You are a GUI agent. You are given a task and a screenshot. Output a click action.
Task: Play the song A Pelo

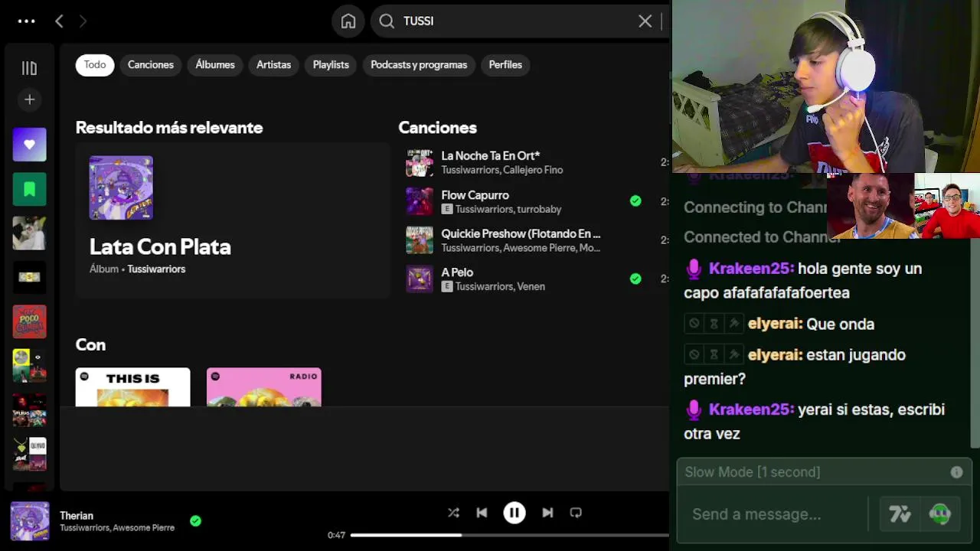457,272
